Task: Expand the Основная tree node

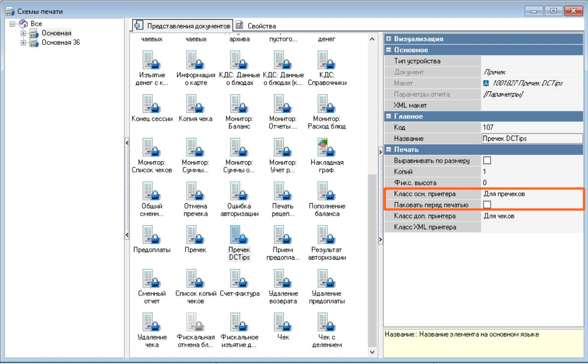Action: click(23, 33)
